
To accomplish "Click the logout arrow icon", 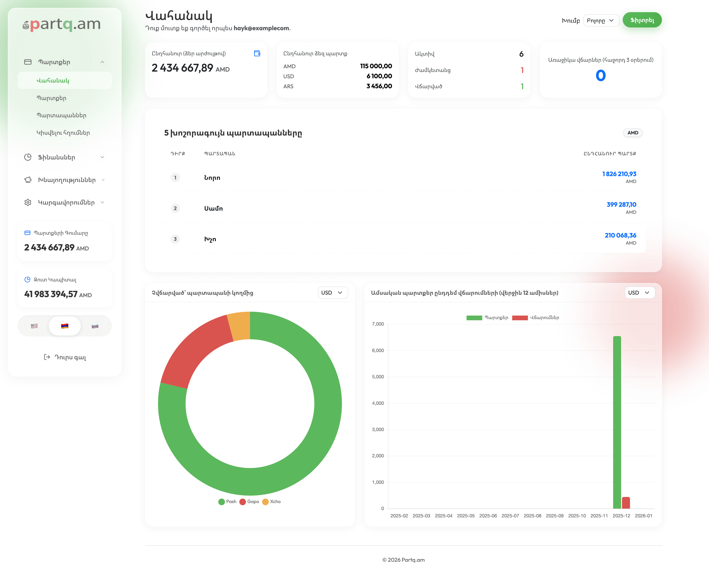I will tap(47, 357).
